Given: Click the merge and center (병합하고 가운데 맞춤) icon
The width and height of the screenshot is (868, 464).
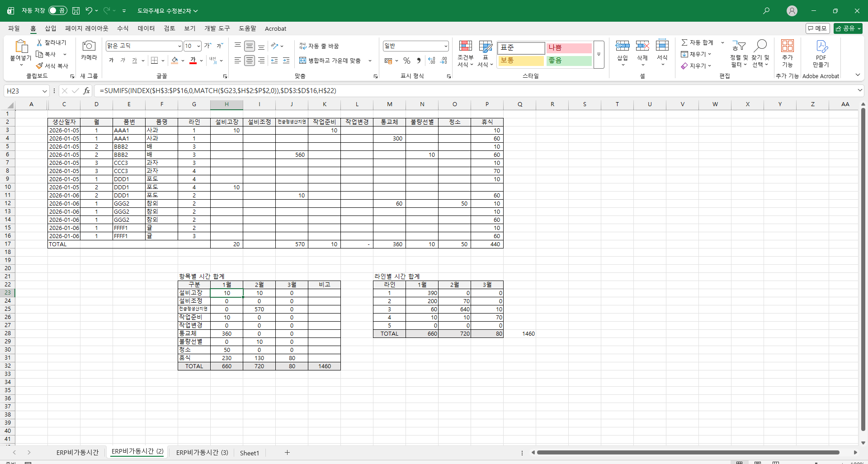Looking at the screenshot, I should (302, 61).
